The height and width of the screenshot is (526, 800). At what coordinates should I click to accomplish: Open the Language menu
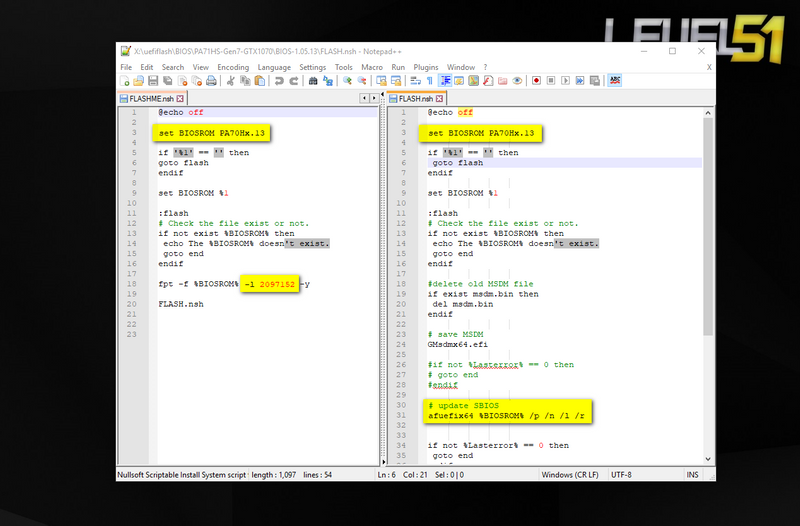tap(274, 67)
